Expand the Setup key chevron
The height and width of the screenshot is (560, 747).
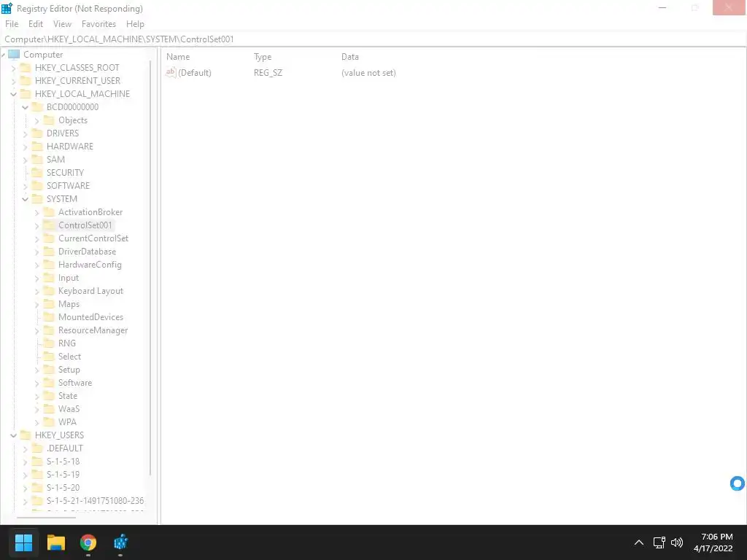coord(37,370)
